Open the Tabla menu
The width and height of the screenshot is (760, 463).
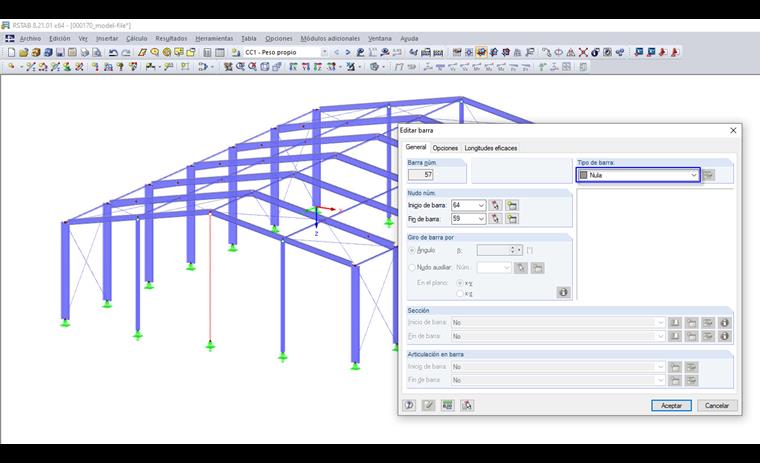(249, 38)
